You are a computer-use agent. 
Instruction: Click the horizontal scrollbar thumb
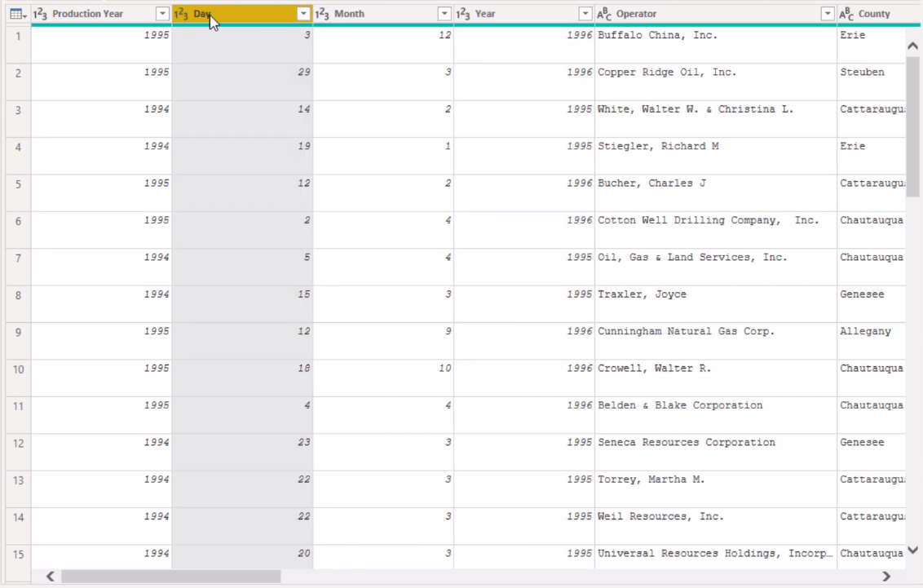click(170, 577)
